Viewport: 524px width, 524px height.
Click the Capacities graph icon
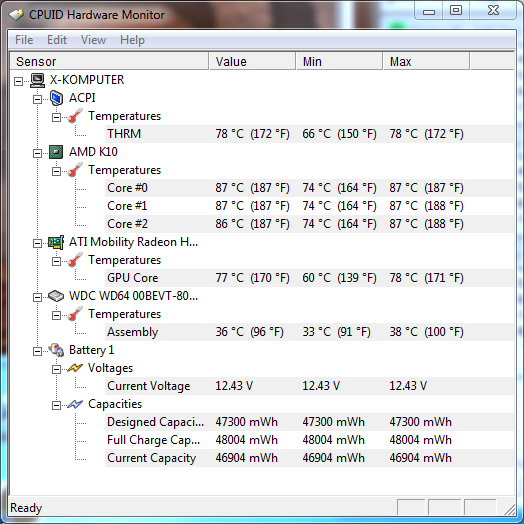pyautogui.click(x=75, y=404)
